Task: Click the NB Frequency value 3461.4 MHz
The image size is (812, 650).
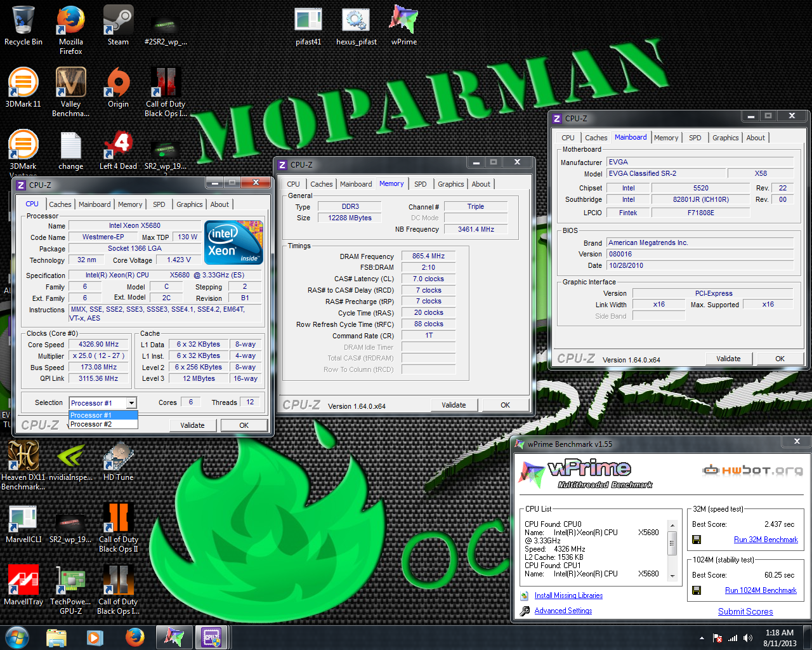Action: (x=476, y=229)
